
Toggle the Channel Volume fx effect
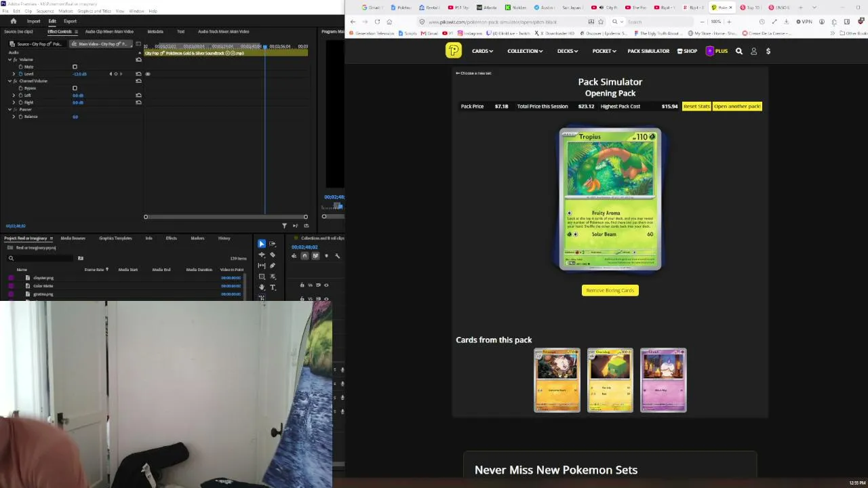(15, 81)
